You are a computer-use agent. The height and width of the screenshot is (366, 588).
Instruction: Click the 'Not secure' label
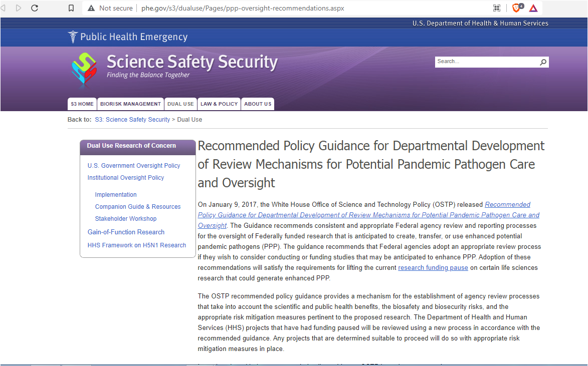pyautogui.click(x=116, y=8)
